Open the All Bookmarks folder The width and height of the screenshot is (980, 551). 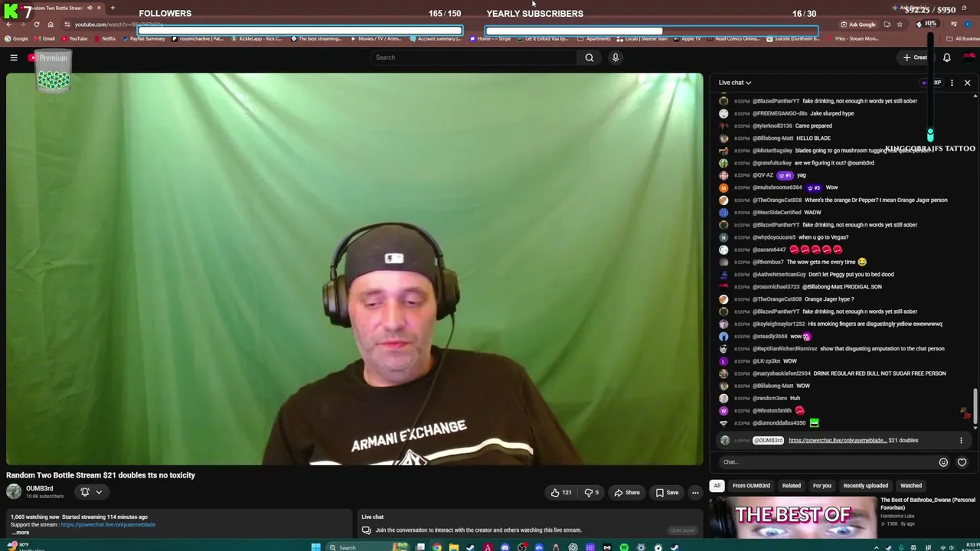[963, 38]
